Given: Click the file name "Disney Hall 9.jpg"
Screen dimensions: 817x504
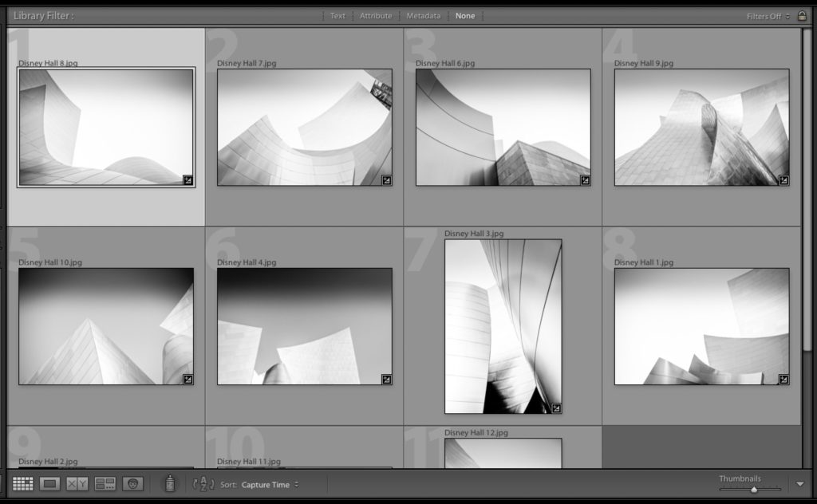Looking at the screenshot, I should 644,63.
